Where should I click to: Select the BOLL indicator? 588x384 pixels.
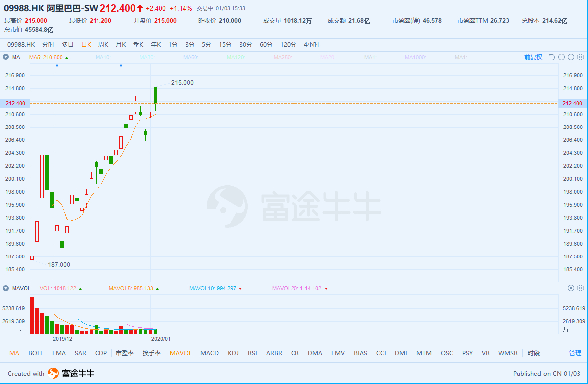coord(36,353)
